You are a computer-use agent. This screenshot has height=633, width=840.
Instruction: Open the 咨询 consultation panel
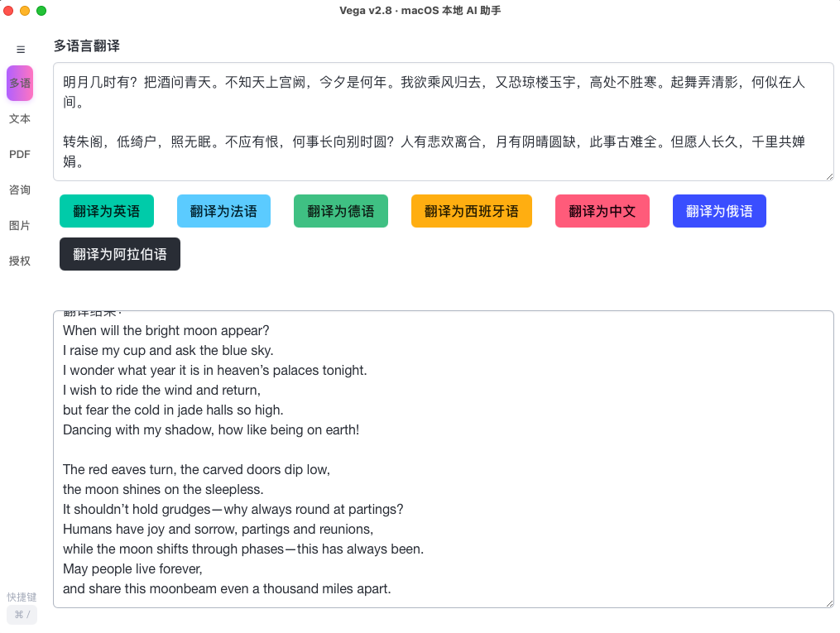[x=19, y=189]
